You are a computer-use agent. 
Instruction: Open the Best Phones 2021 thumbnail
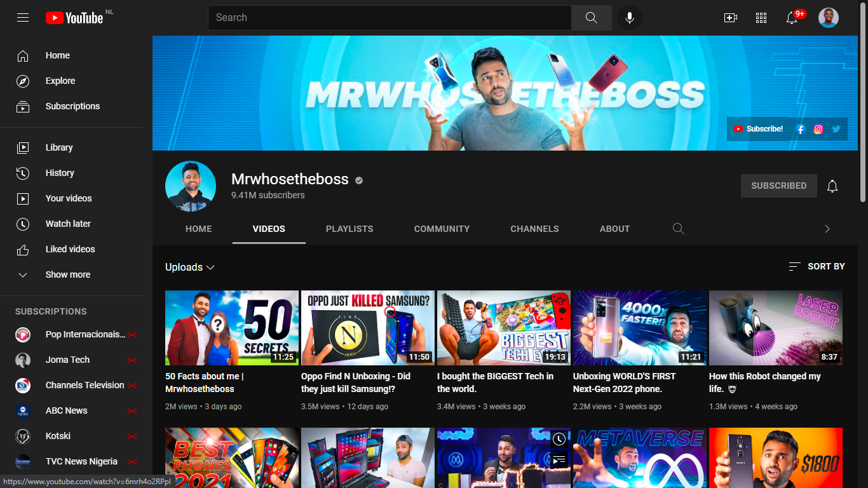pyautogui.click(x=232, y=457)
